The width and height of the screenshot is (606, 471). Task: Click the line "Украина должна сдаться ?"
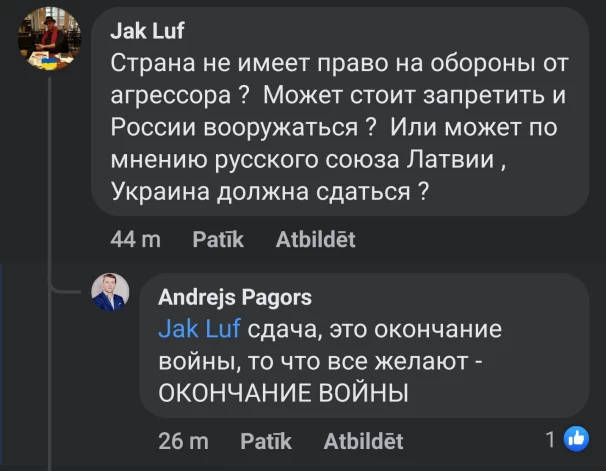pos(273,191)
